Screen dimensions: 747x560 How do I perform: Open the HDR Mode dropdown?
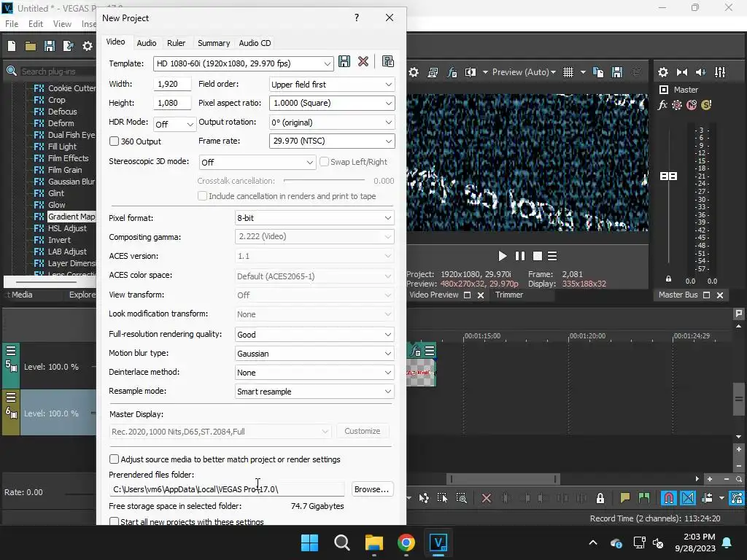coord(174,124)
